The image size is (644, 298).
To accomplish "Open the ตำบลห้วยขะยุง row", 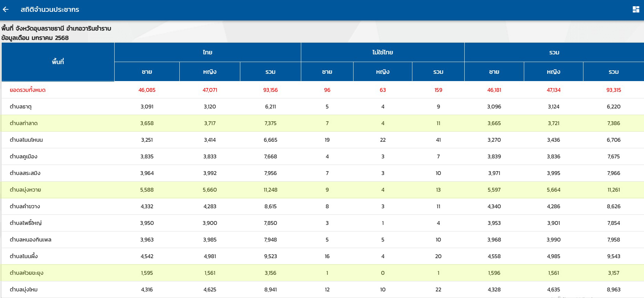I will [x=27, y=273].
